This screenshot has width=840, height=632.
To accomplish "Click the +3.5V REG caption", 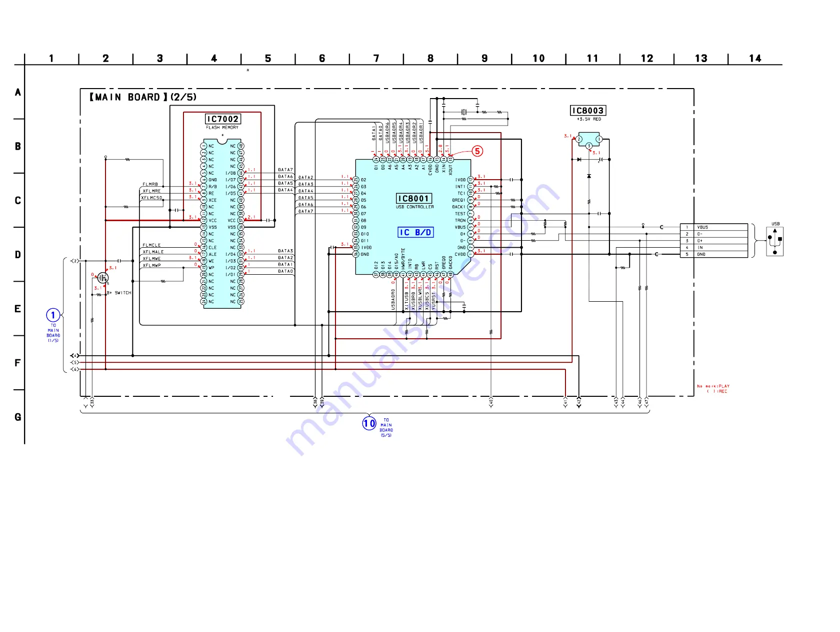I will click(589, 119).
